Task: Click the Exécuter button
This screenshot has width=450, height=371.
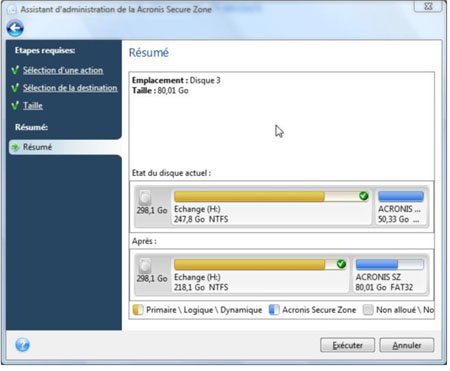Action: pyautogui.click(x=347, y=345)
